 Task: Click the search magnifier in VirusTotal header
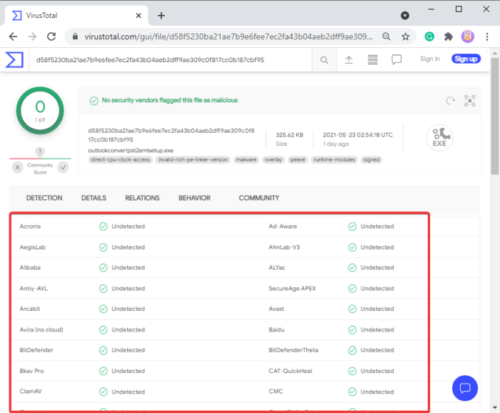pyautogui.click(x=324, y=60)
